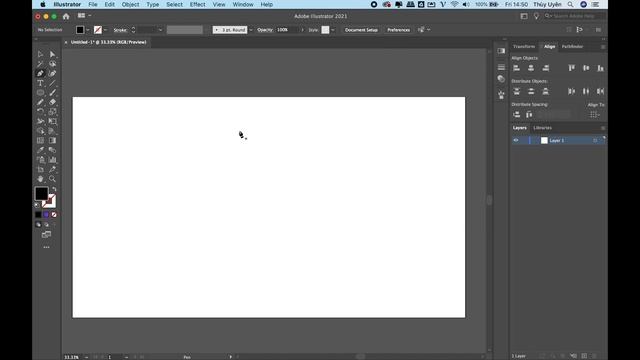640x360 pixels.
Task: Select the Zoom magnifier tool
Action: click(x=52, y=179)
